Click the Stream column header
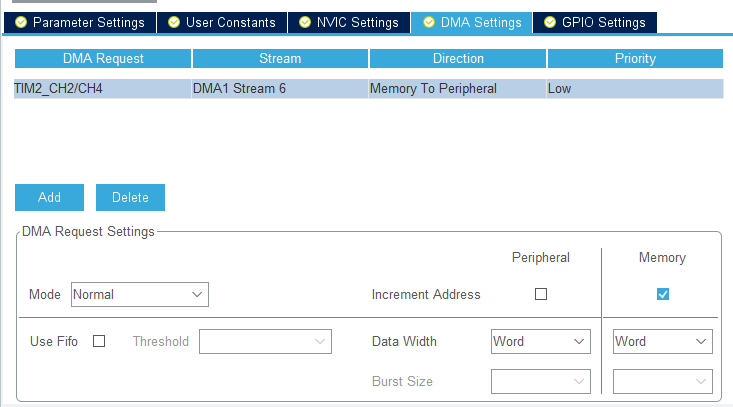Image resolution: width=733 pixels, height=407 pixels. click(x=280, y=58)
